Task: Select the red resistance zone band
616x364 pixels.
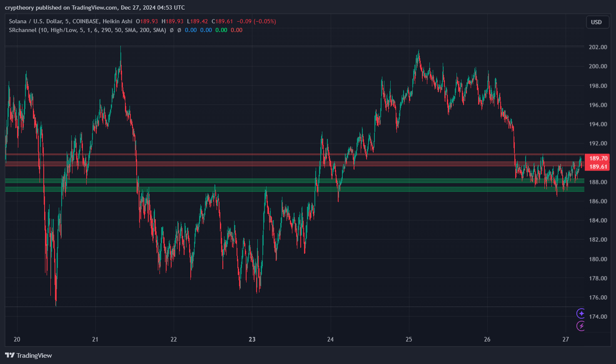Action: 294,164
